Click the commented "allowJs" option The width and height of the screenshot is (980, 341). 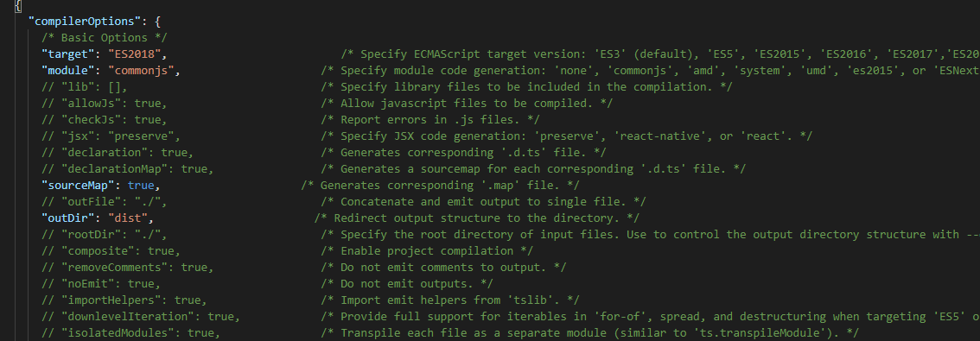(105, 104)
